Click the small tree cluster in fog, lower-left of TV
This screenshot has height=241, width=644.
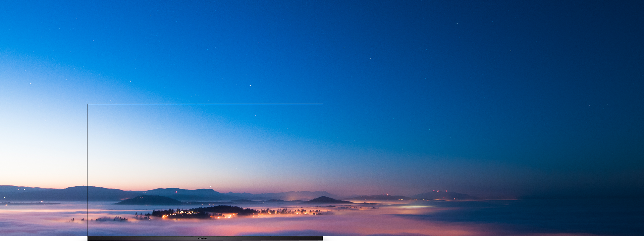(x=112, y=219)
